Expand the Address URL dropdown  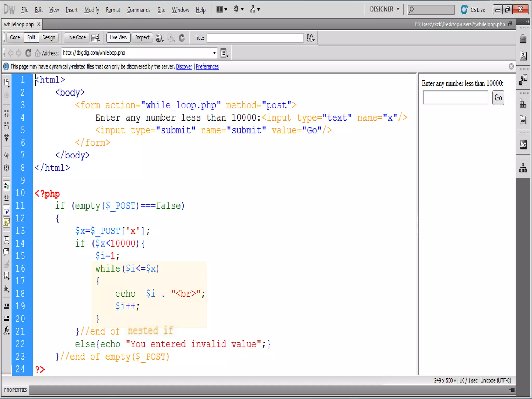214,53
